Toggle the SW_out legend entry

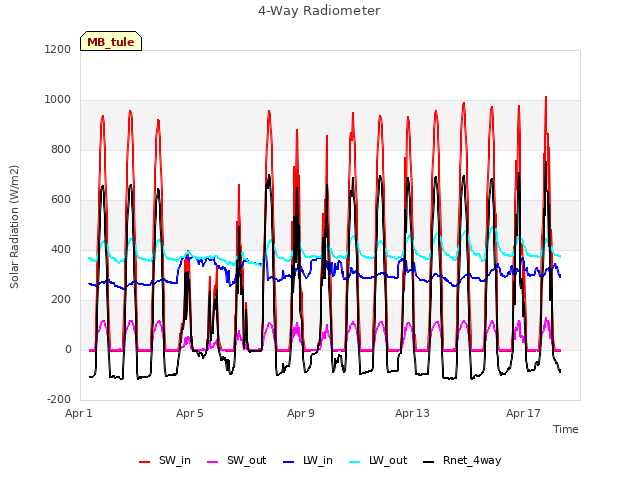[237, 460]
